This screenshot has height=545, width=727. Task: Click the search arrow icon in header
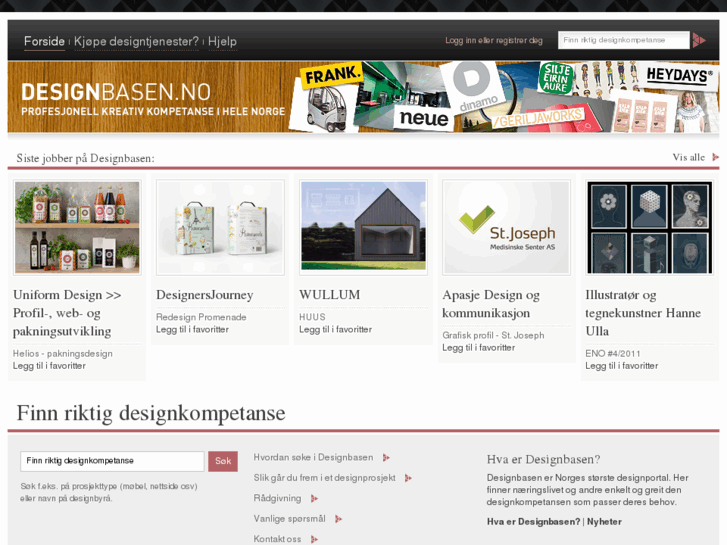[699, 40]
